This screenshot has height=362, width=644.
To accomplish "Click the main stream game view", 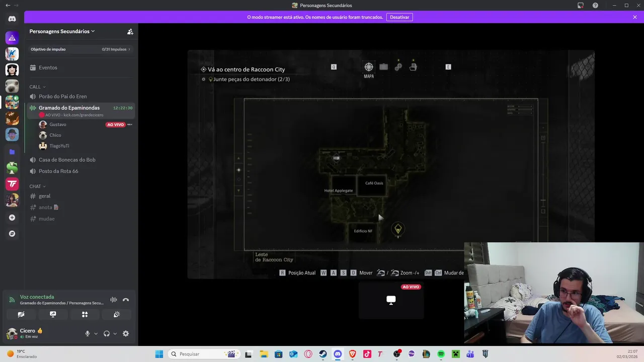I will point(391,164).
